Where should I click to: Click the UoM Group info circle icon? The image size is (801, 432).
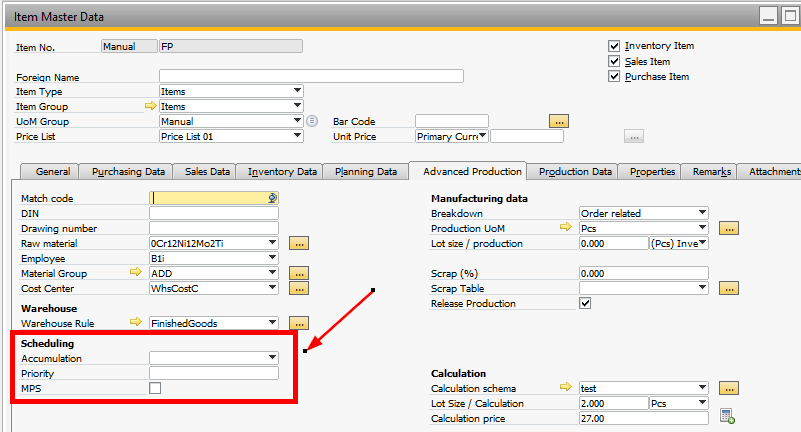click(x=312, y=121)
